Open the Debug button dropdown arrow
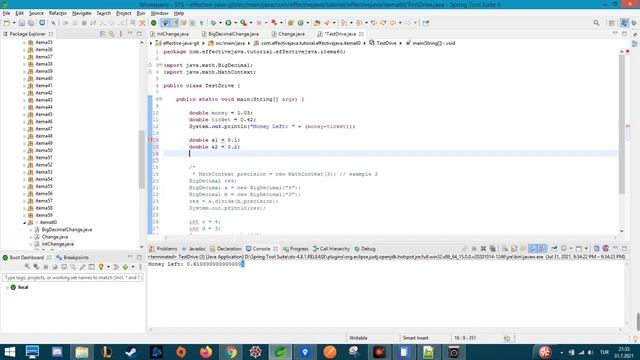 pos(220,23)
